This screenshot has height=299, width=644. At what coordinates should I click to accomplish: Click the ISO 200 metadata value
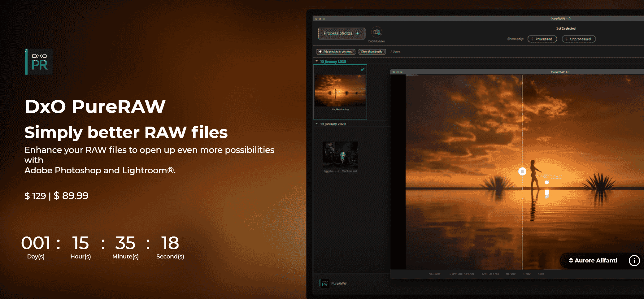pos(511,274)
